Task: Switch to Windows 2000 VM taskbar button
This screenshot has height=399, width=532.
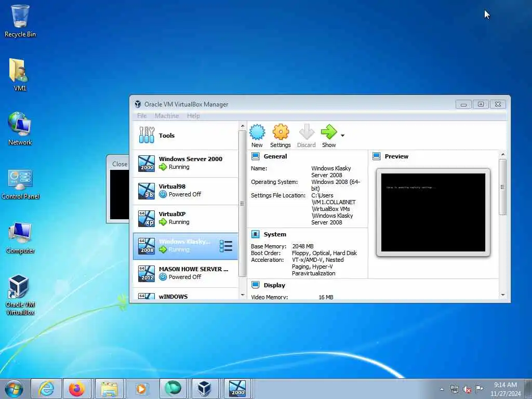Action: [x=237, y=389]
